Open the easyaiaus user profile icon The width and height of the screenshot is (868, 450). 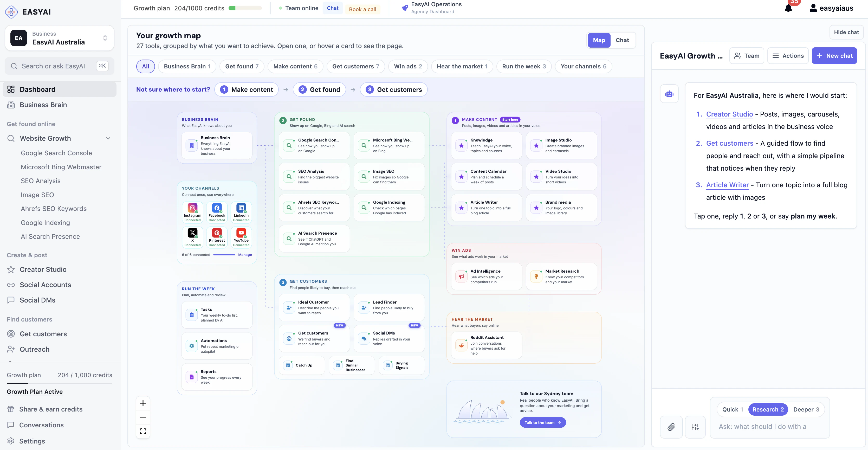tap(813, 8)
